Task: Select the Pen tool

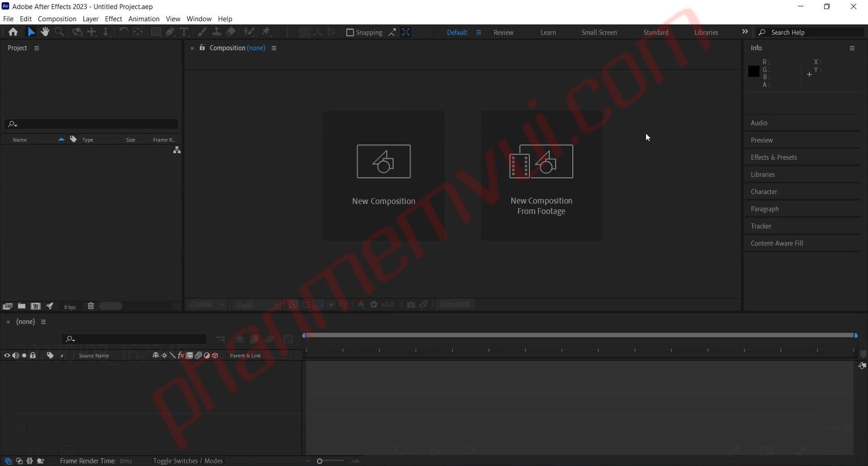Action: tap(170, 32)
